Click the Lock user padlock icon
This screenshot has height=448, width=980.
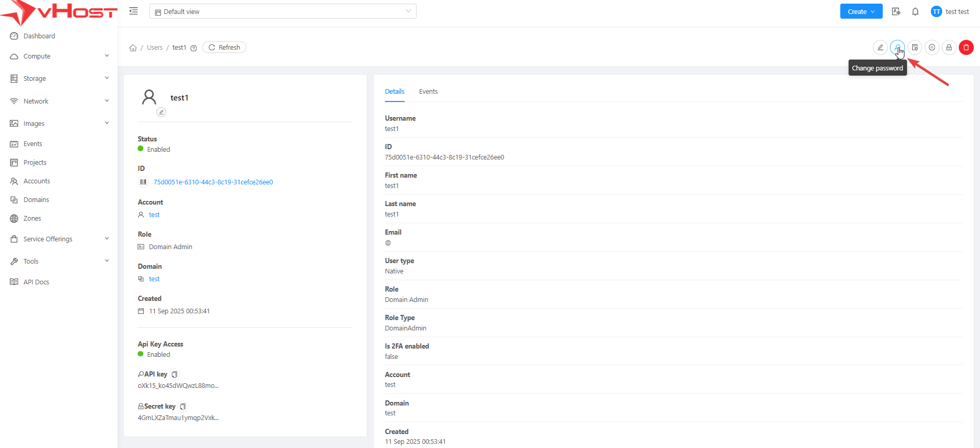[949, 48]
